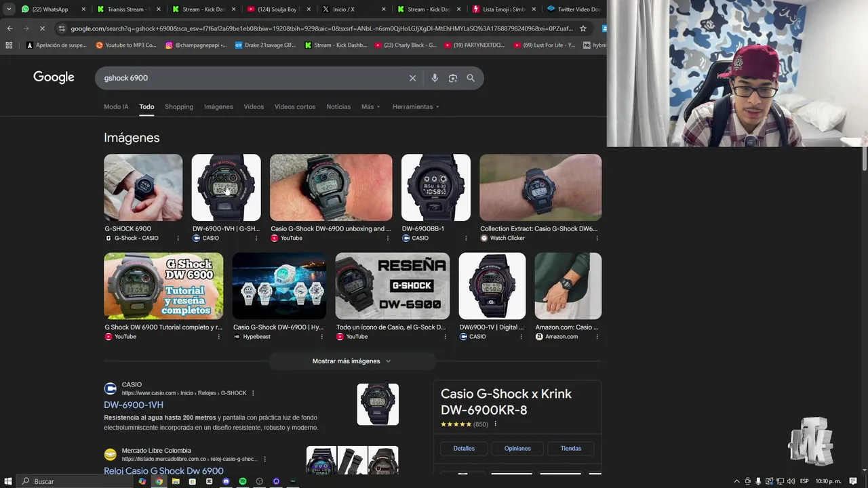Open the Detalles button in product panel

click(x=464, y=448)
